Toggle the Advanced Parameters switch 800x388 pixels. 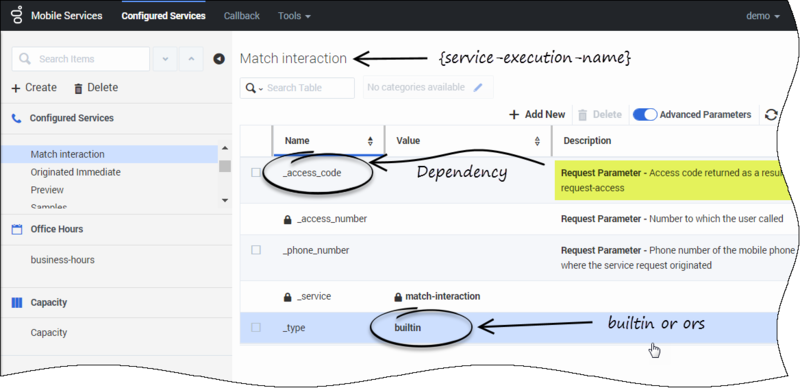point(645,115)
